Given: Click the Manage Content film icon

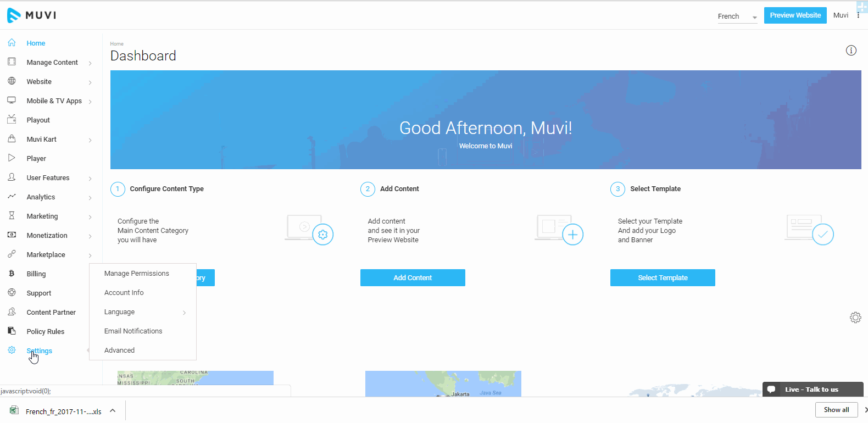Looking at the screenshot, I should (12, 62).
